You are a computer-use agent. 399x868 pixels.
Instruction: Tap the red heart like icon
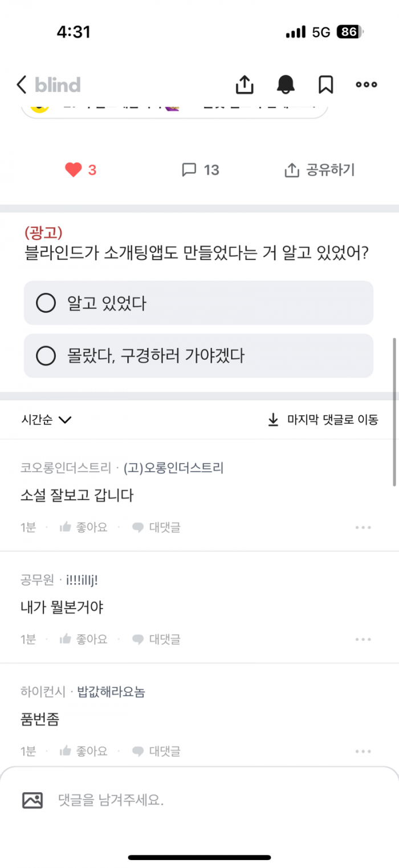74,170
